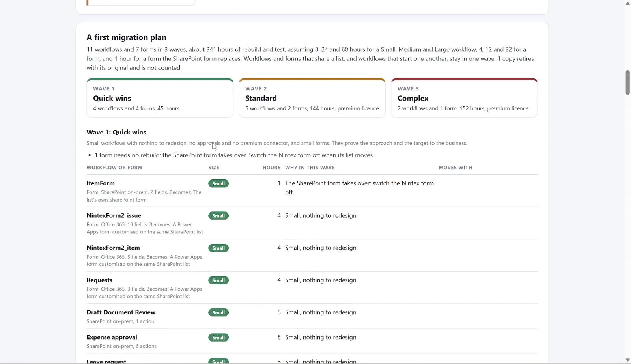Click 'The SharePoint form takes over' reason text

359,188
